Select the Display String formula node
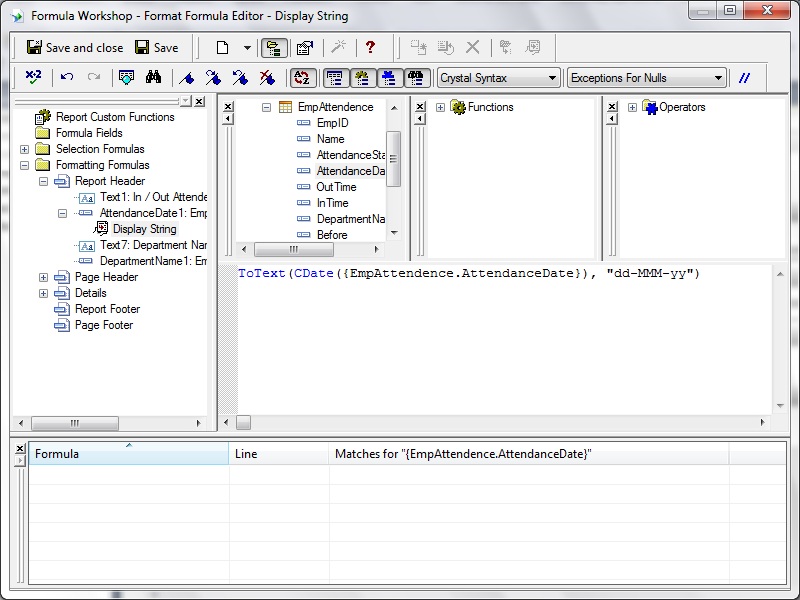The height and width of the screenshot is (600, 800). click(x=144, y=229)
